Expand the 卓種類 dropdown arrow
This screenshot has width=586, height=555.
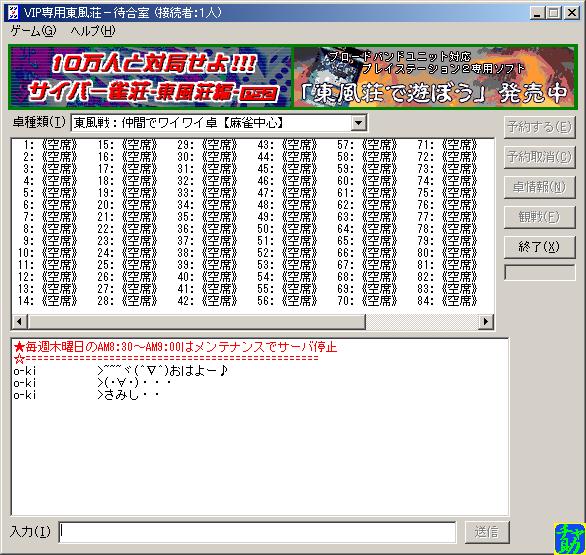pos(358,123)
